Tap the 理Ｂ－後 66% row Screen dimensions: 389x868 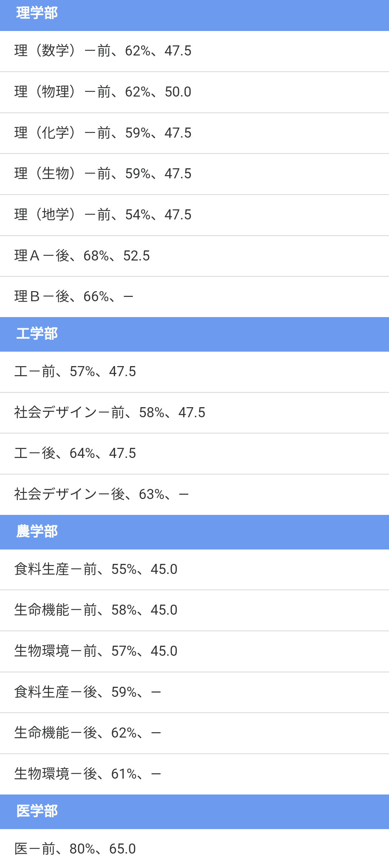[194, 297]
